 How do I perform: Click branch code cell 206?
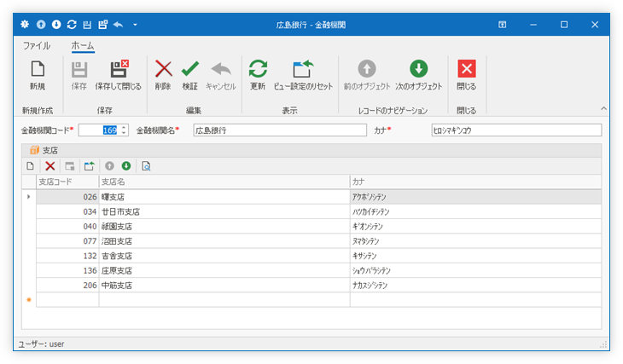tap(67, 285)
